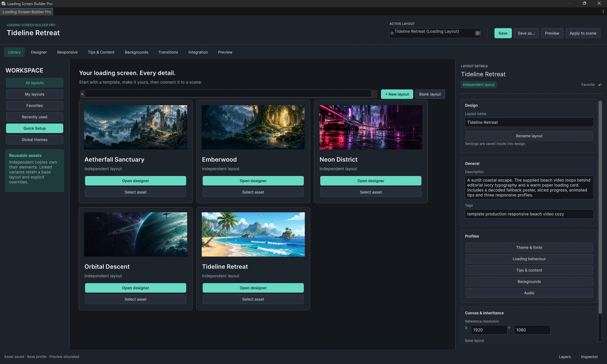This screenshot has height=364, width=607.
Task: Click the Rename layout button
Action: coord(529,136)
